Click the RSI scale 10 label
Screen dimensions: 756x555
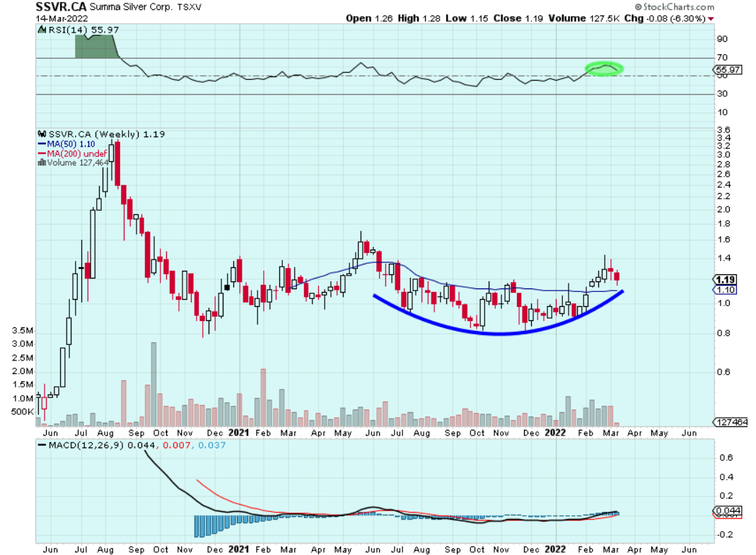tap(722, 112)
